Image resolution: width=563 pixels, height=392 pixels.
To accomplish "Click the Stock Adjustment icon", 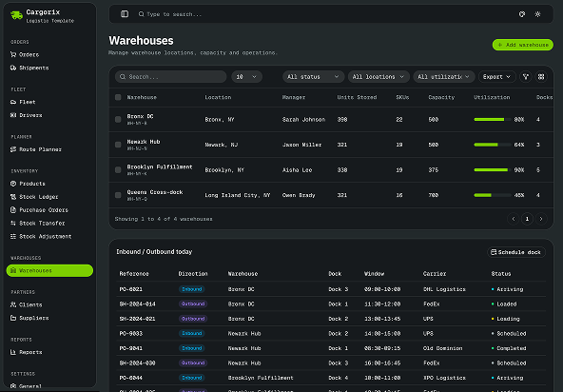I will (13, 236).
